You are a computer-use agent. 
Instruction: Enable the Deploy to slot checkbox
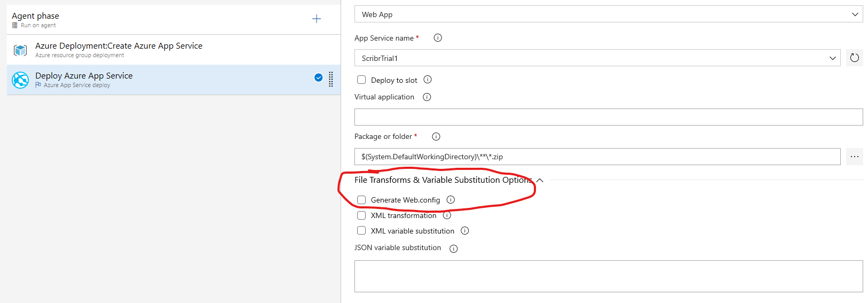pos(361,80)
